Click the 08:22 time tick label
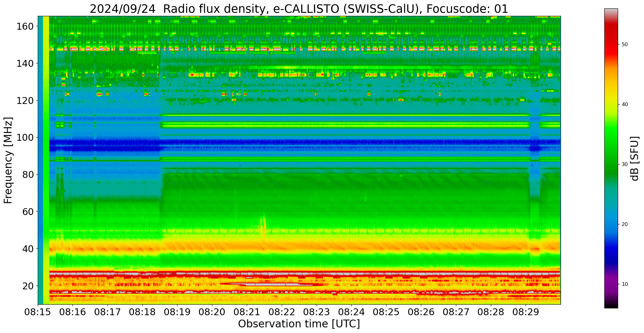Image resolution: width=644 pixels, height=333 pixels. (282, 312)
